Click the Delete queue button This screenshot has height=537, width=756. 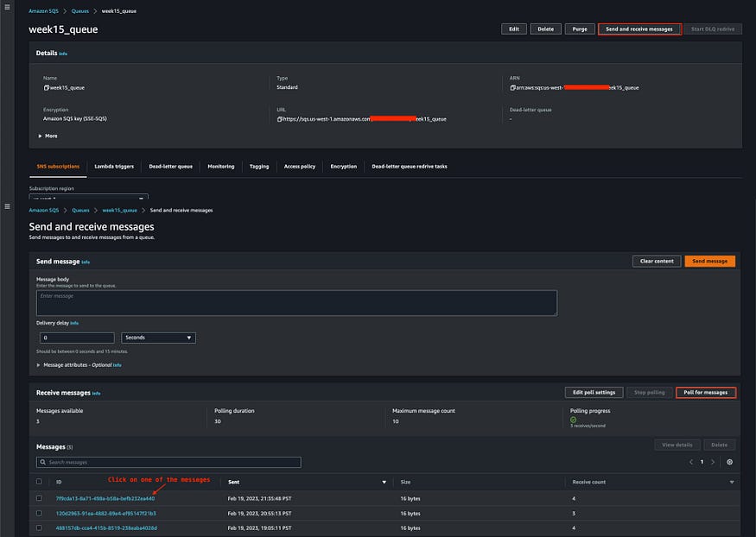(546, 29)
